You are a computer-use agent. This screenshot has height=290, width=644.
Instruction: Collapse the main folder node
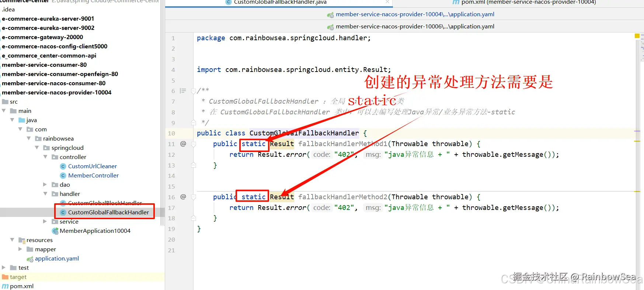click(4, 111)
